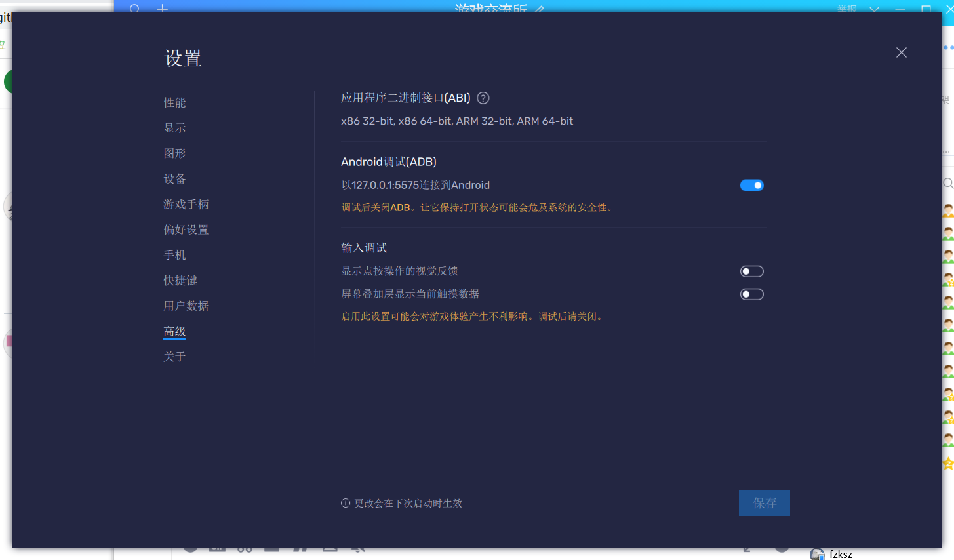Screen dimensions: 954x560
Task: Open the 图形 settings section
Action: (x=174, y=153)
